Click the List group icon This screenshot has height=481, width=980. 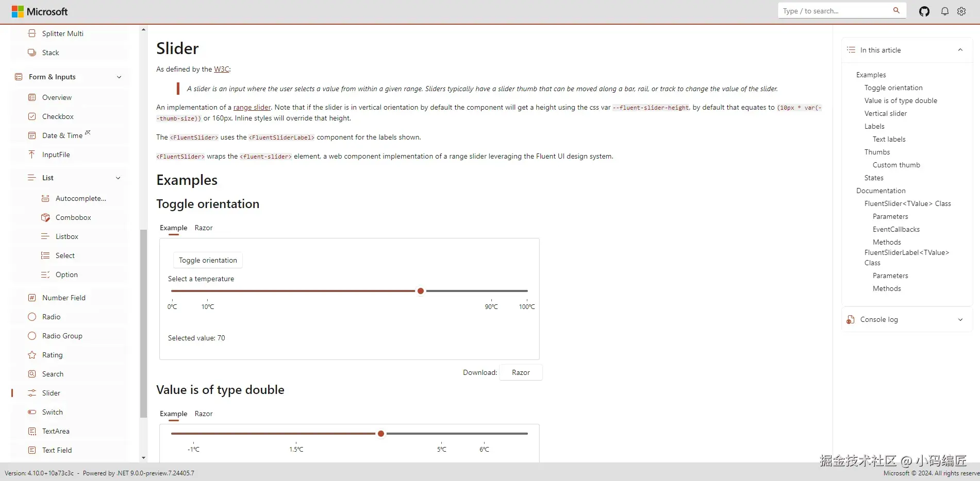coord(32,178)
